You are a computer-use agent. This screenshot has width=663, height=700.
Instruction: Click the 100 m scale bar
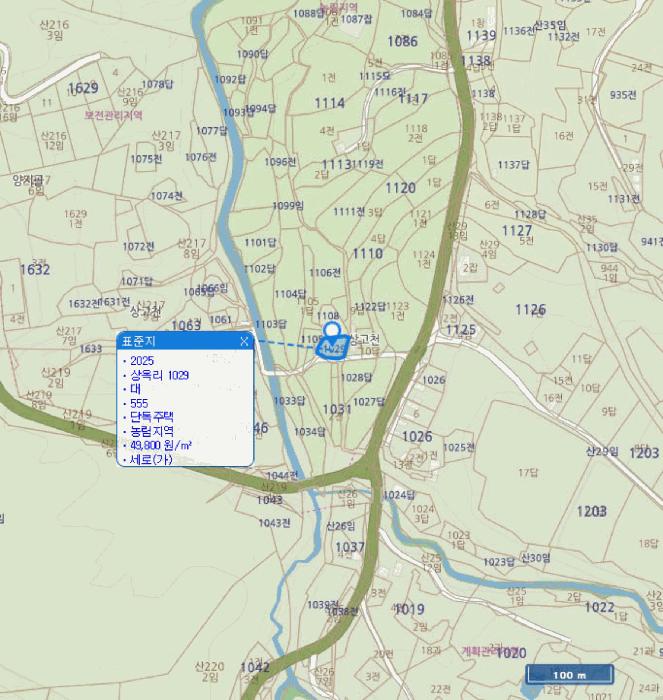tap(569, 675)
